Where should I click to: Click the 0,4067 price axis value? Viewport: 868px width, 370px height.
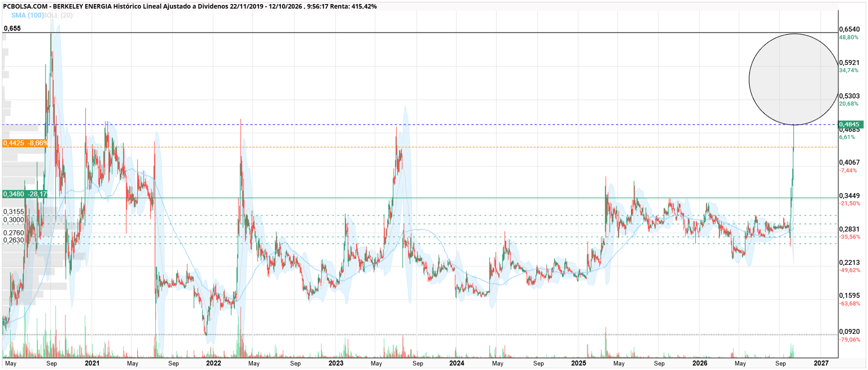pyautogui.click(x=849, y=162)
